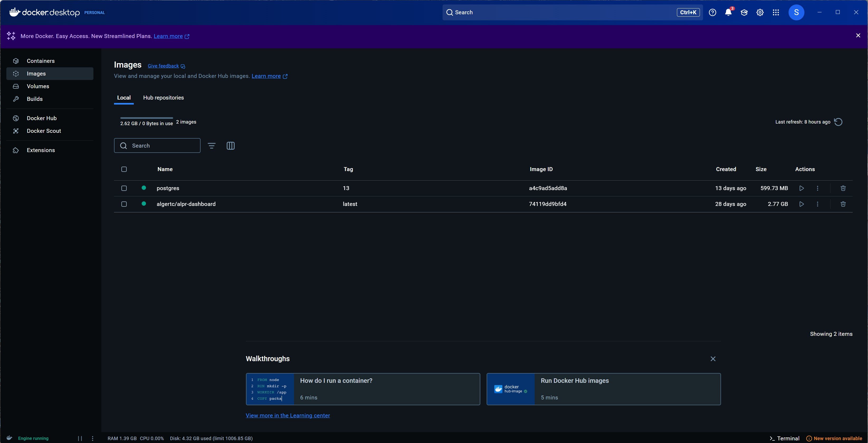This screenshot has width=868, height=443.
Task: Check the postgres image checkbox
Action: tap(124, 188)
